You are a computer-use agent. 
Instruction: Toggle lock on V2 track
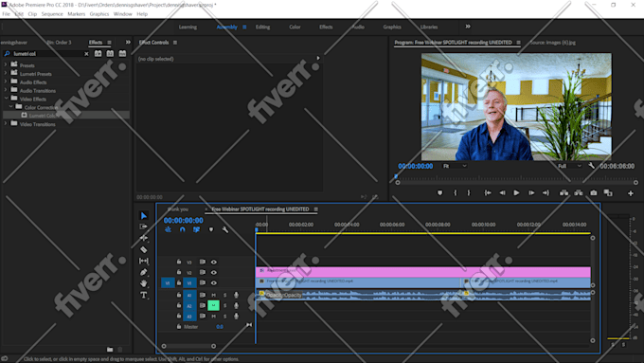(179, 272)
